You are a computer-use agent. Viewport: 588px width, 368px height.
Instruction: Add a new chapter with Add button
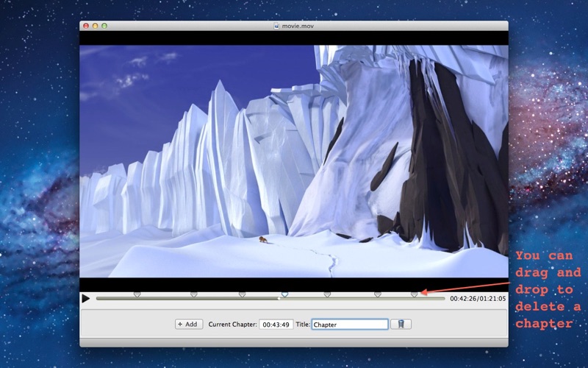tap(189, 325)
